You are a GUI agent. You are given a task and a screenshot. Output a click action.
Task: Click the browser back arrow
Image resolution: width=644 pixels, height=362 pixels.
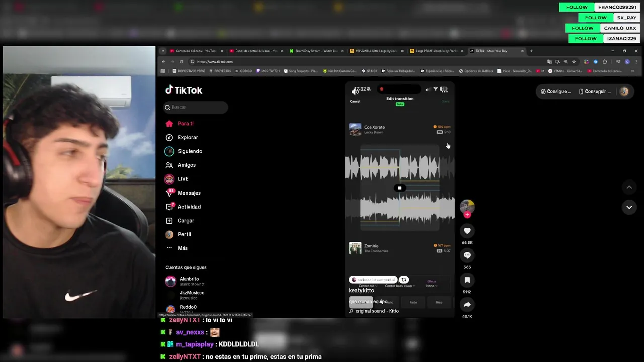163,62
